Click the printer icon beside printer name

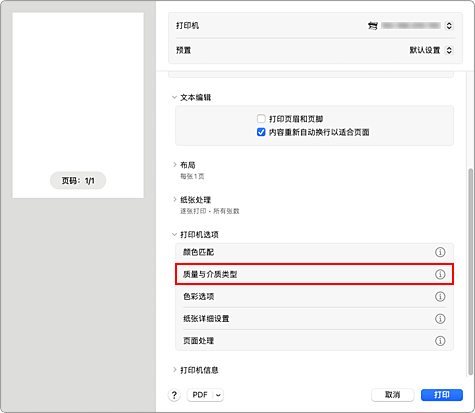coord(373,26)
